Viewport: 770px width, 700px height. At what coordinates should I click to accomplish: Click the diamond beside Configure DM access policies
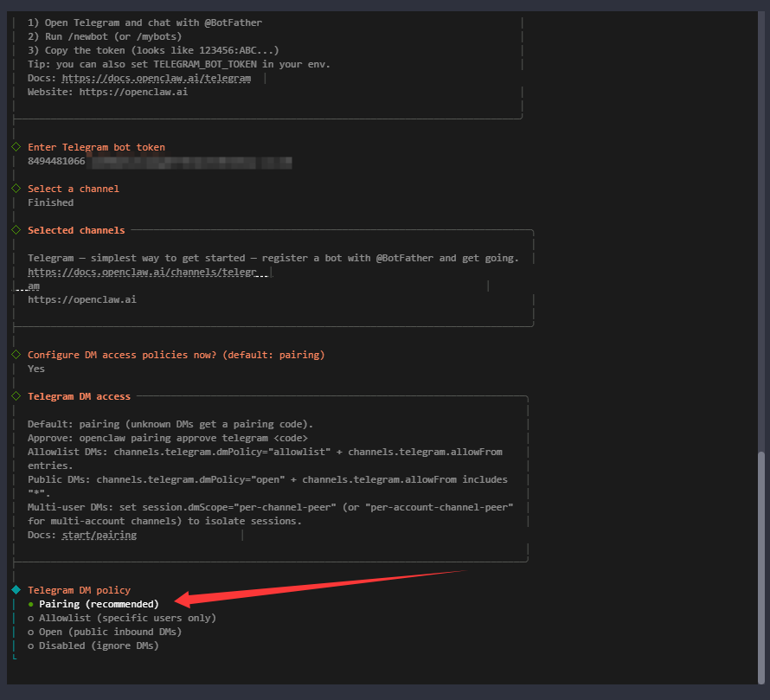16,355
